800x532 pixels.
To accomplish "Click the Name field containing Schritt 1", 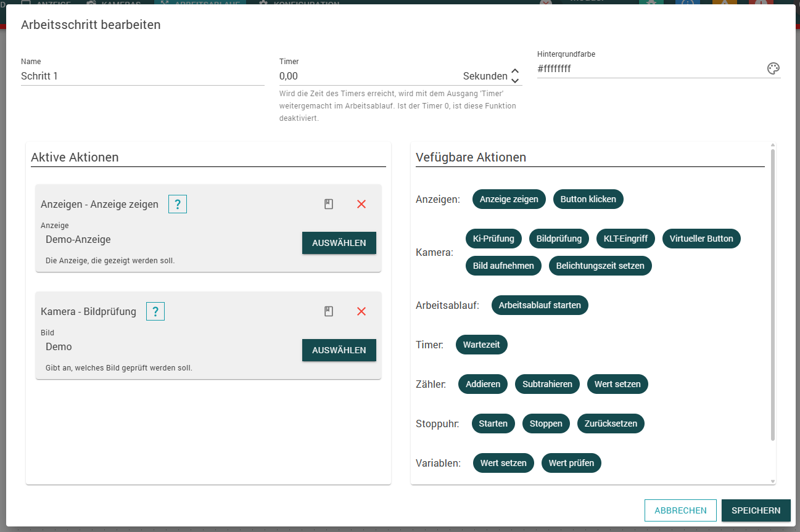I will 142,76.
